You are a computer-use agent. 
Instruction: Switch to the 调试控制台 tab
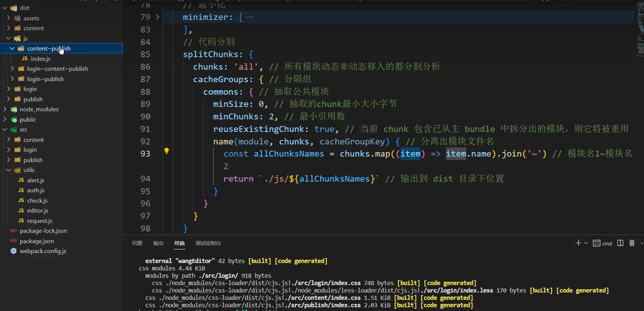pyautogui.click(x=208, y=243)
